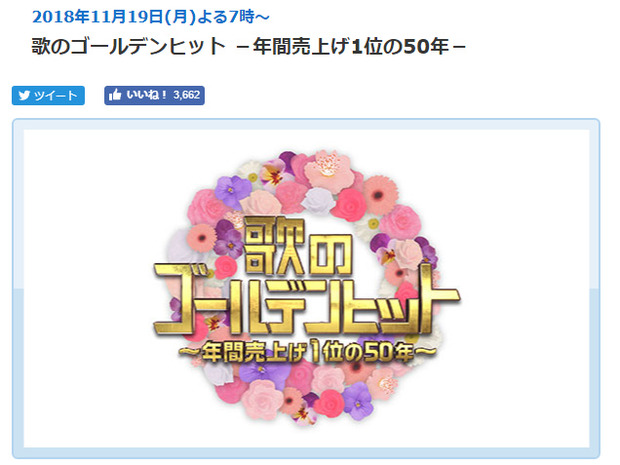Click the white rose in the wreath
The image size is (620, 465).
pos(319,201)
